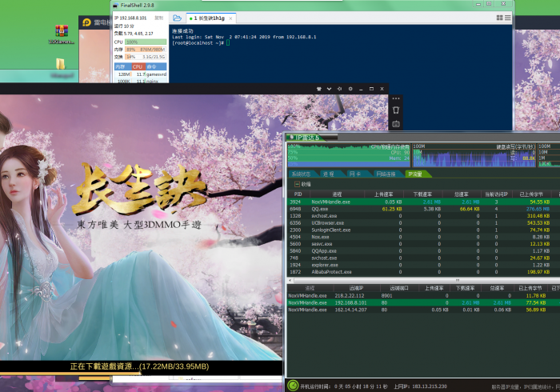Click the 雷电 emulator logo icon
Viewport: 560px width, 392px height.
click(86, 22)
